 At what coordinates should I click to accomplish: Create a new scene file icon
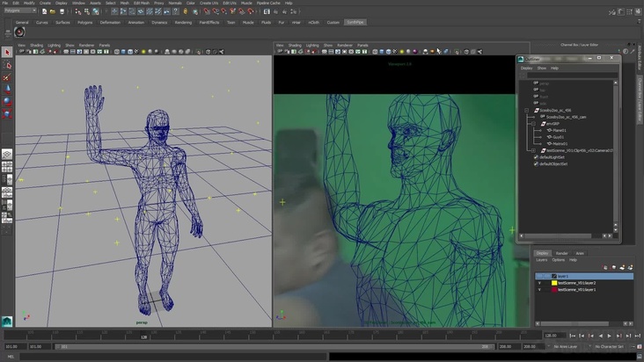(x=44, y=11)
